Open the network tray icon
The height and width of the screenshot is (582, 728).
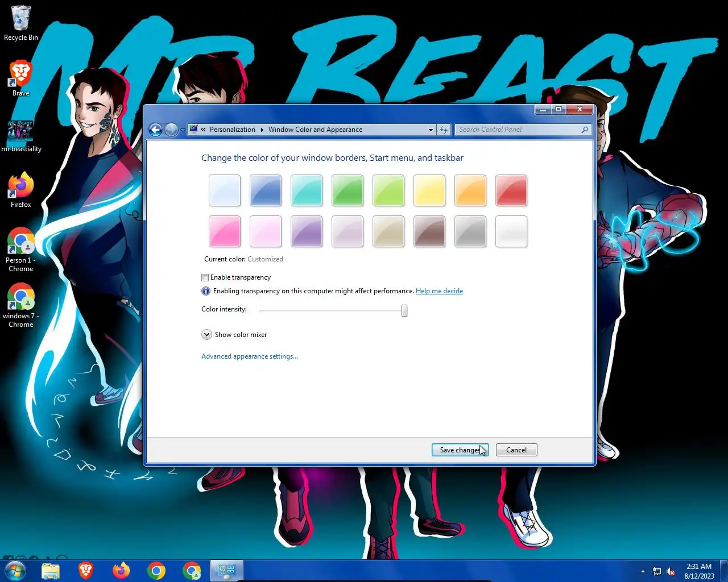pos(657,571)
